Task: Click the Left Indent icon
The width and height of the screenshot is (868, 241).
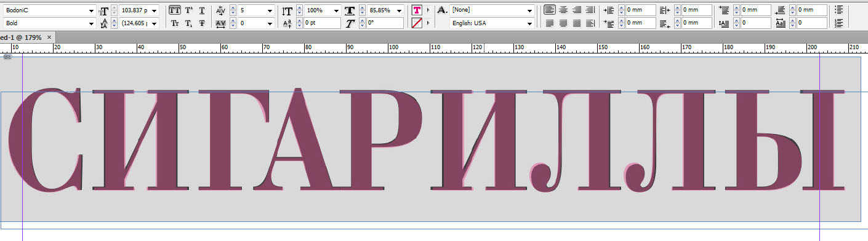Action: point(609,10)
